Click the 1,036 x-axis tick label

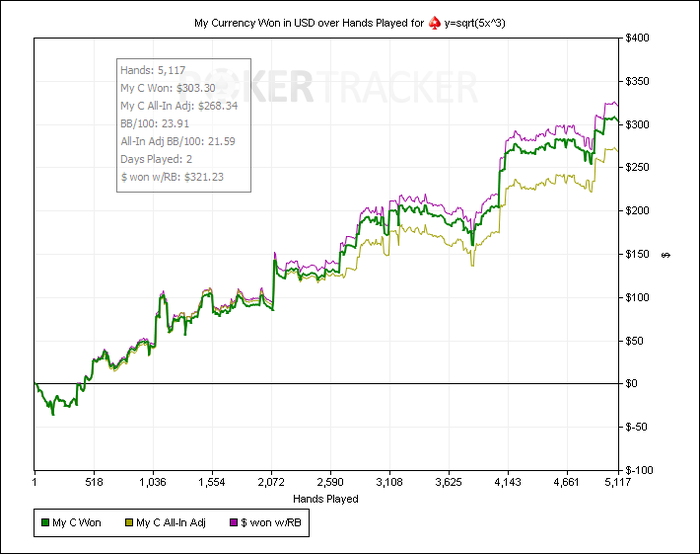[153, 482]
